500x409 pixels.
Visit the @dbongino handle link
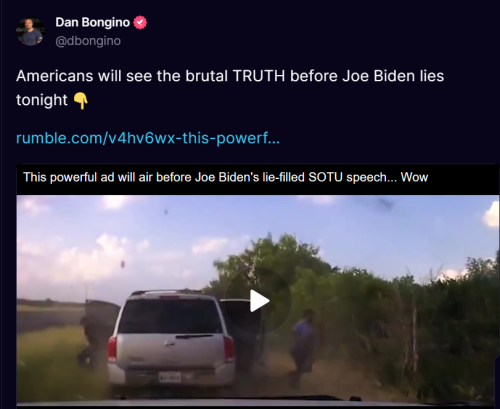[88, 41]
